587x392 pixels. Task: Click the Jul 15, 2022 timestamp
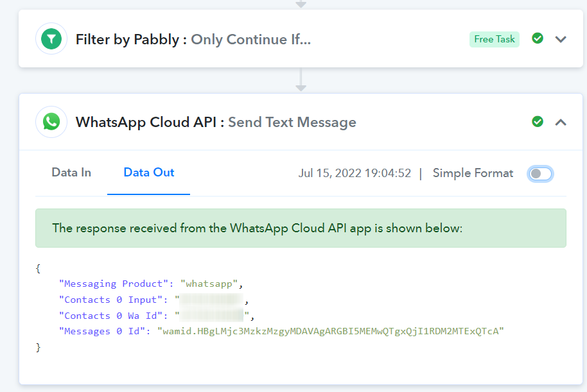point(355,173)
